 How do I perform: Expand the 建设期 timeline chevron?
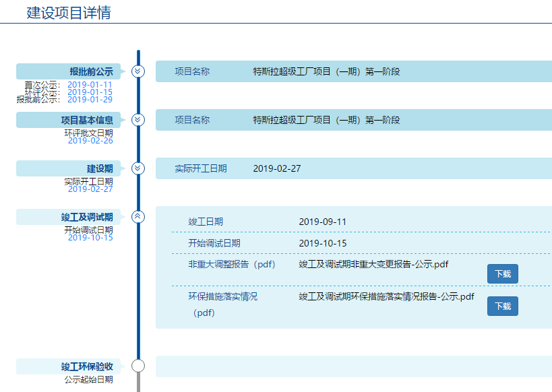[138, 168]
